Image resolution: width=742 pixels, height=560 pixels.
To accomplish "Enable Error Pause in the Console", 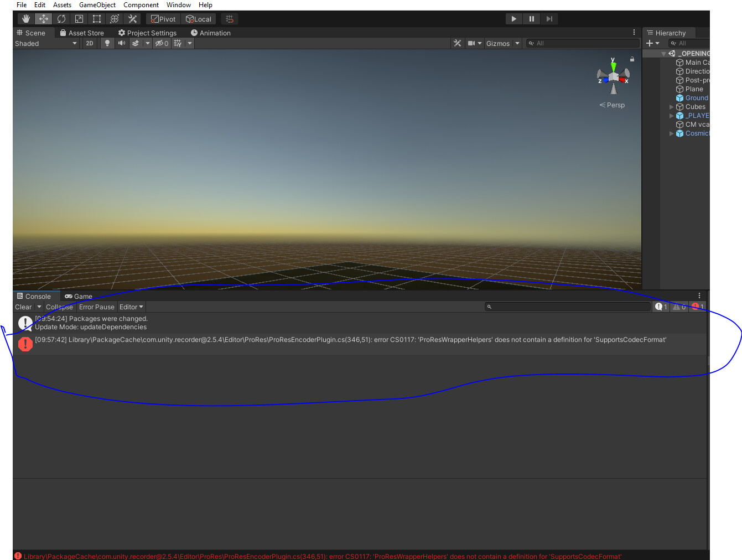I will pyautogui.click(x=96, y=307).
